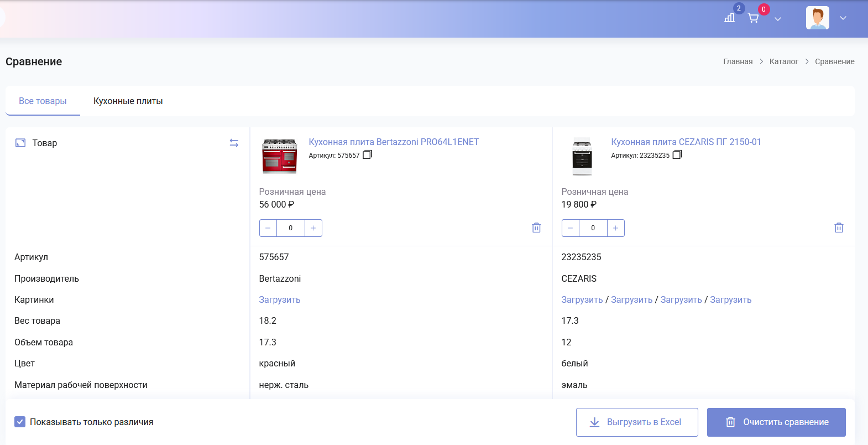Click the Сравнение page heading
Screen dimensions: 868x445
click(34, 61)
